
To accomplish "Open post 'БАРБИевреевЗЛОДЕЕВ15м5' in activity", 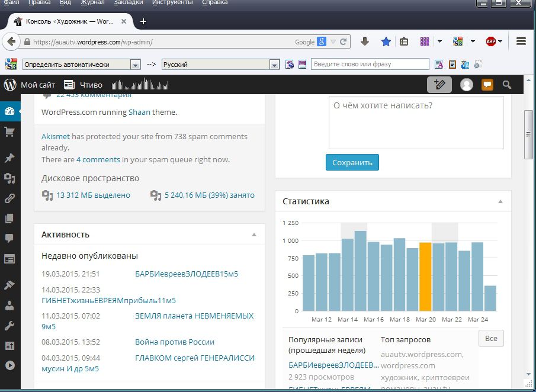I will pyautogui.click(x=187, y=274).
